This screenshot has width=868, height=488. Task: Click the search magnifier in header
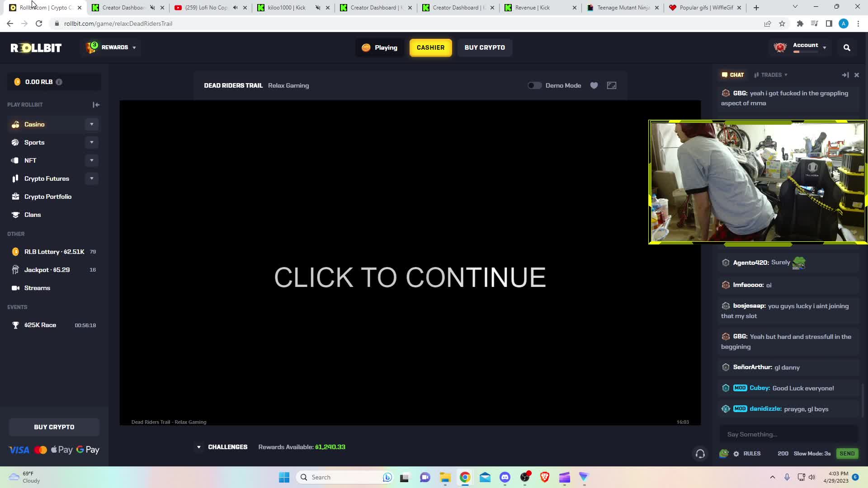pyautogui.click(x=847, y=47)
